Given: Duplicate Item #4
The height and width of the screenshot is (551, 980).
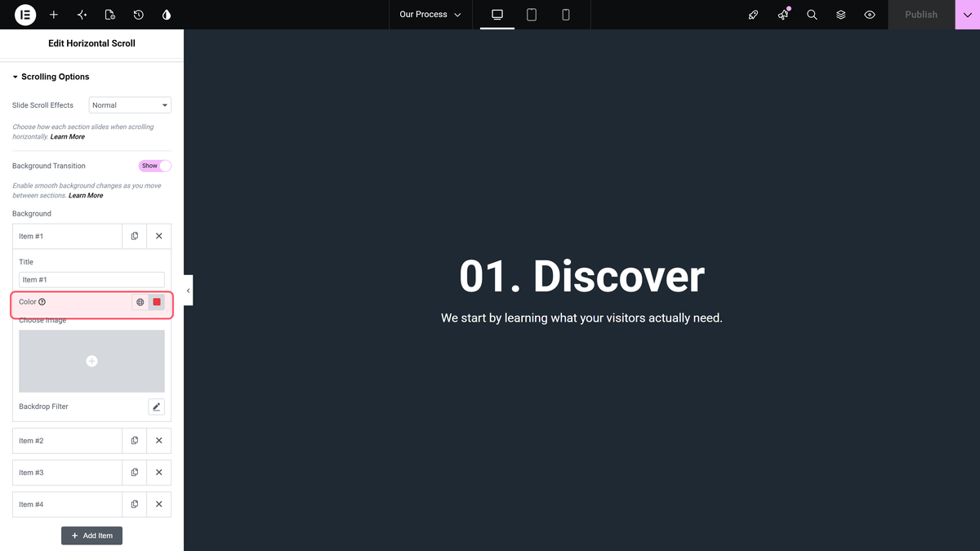Looking at the screenshot, I should pos(135,504).
